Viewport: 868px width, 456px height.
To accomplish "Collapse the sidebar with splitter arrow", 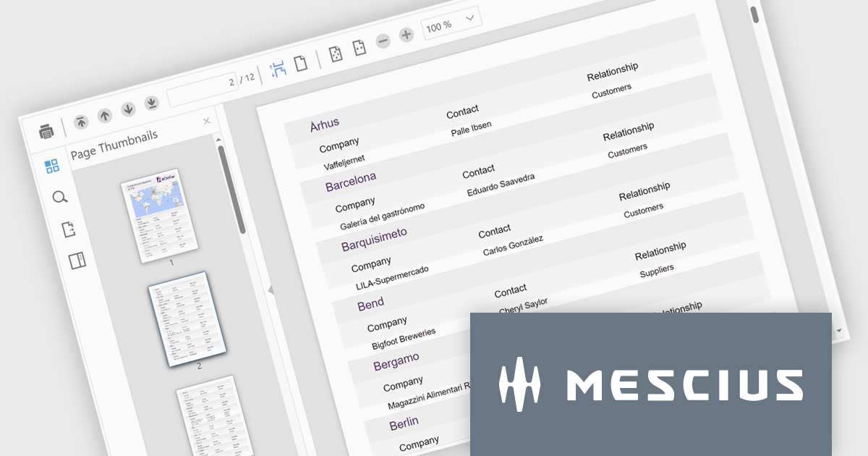I will 271,290.
